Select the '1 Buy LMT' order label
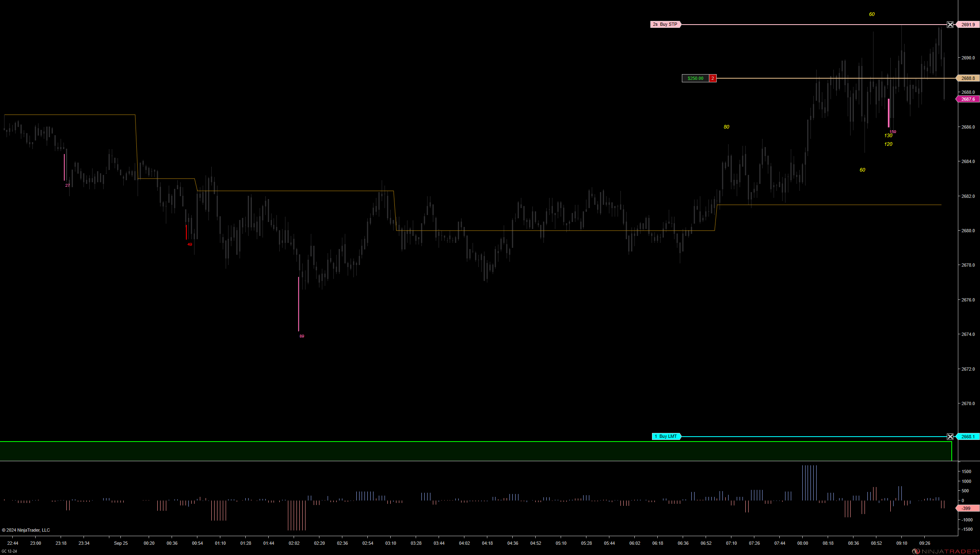The image size is (980, 555). coord(666,437)
